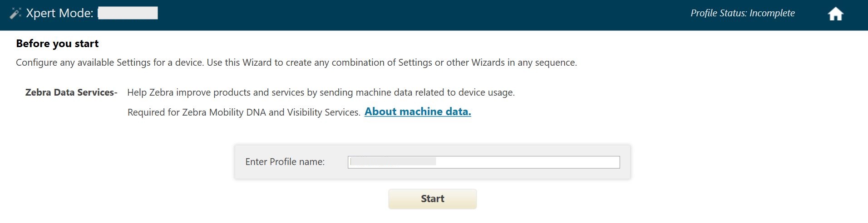The width and height of the screenshot is (868, 223).
Task: Select the redacted name beside Xpert Mode
Action: click(x=128, y=13)
